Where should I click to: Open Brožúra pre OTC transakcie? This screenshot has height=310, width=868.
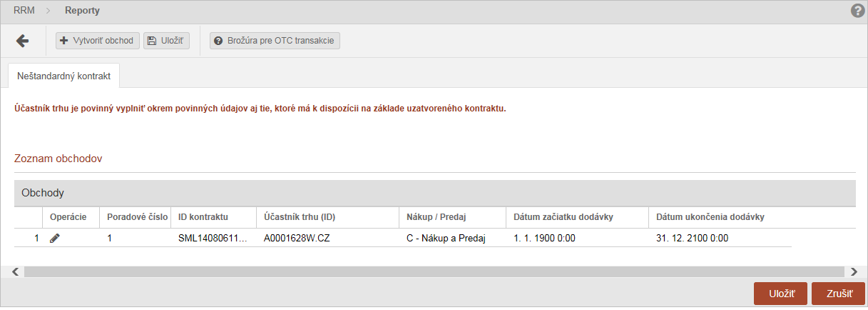275,41
